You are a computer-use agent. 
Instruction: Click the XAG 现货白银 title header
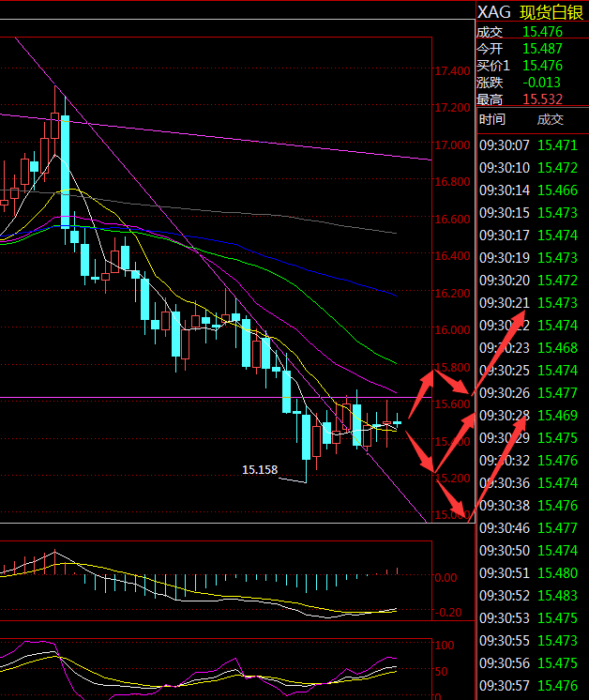[x=530, y=12]
